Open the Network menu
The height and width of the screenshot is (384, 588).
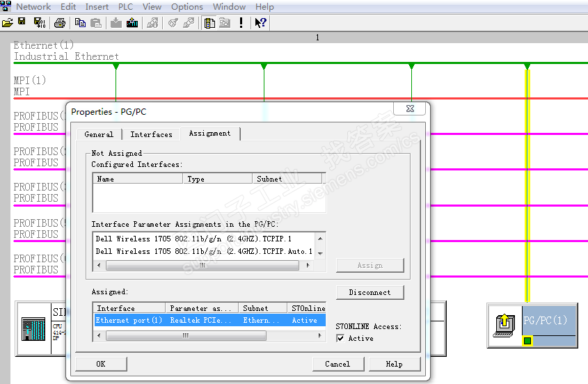[33, 7]
